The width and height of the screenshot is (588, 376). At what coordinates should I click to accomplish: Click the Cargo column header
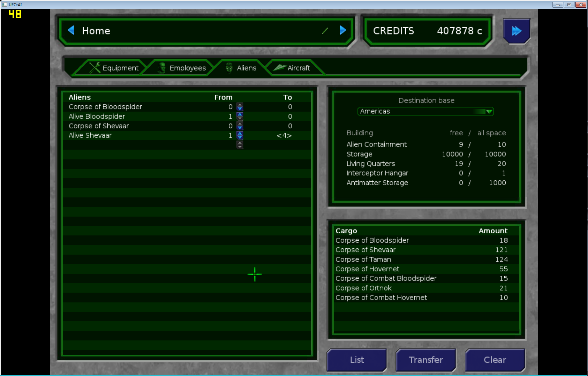coord(346,231)
